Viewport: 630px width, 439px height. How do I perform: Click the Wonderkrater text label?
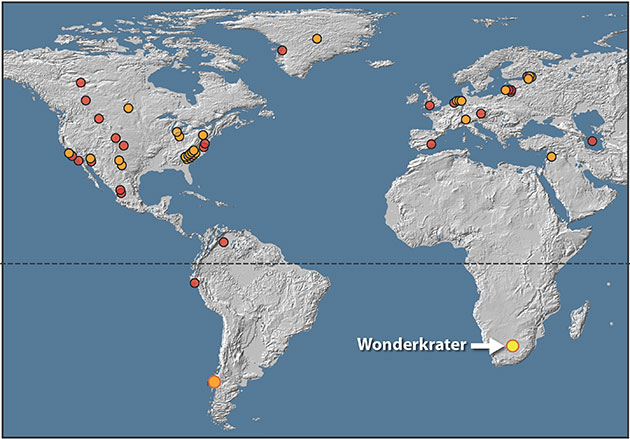411,346
